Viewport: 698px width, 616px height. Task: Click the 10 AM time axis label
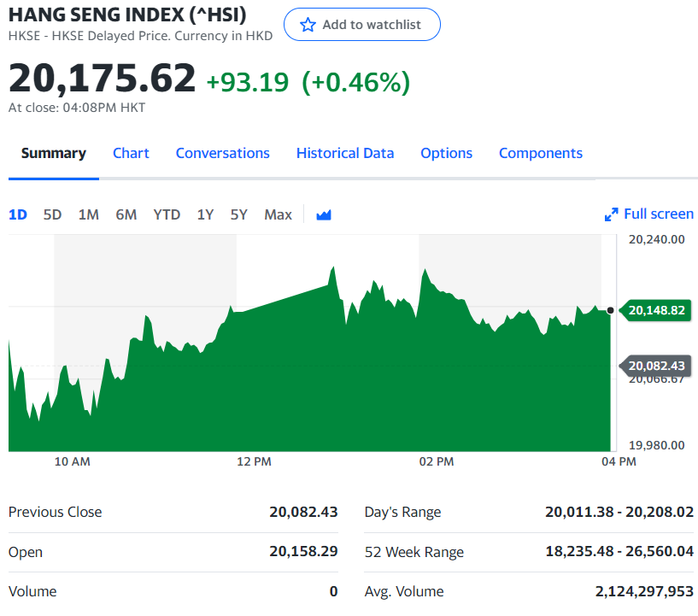[x=72, y=461]
